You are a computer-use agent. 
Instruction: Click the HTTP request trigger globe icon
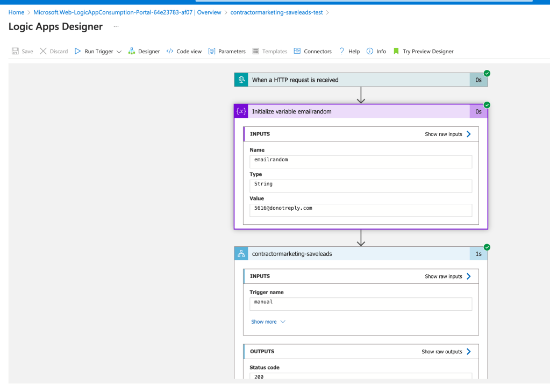[x=241, y=80]
